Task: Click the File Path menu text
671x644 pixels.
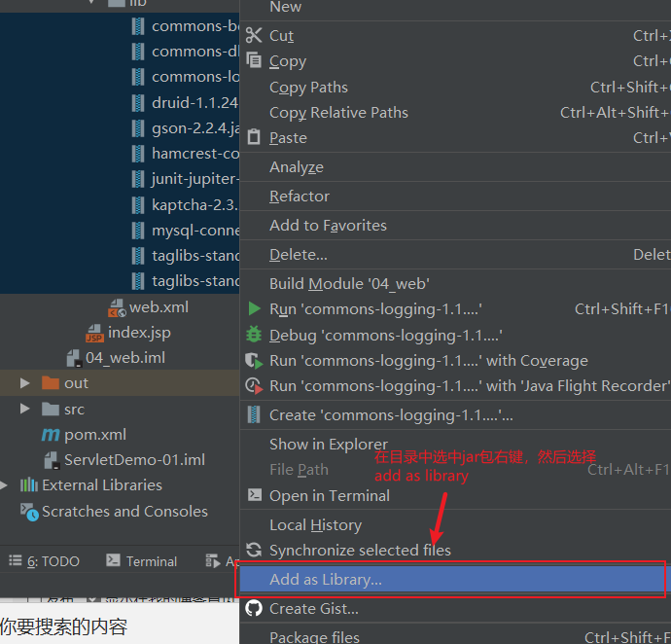Action: [x=299, y=470]
